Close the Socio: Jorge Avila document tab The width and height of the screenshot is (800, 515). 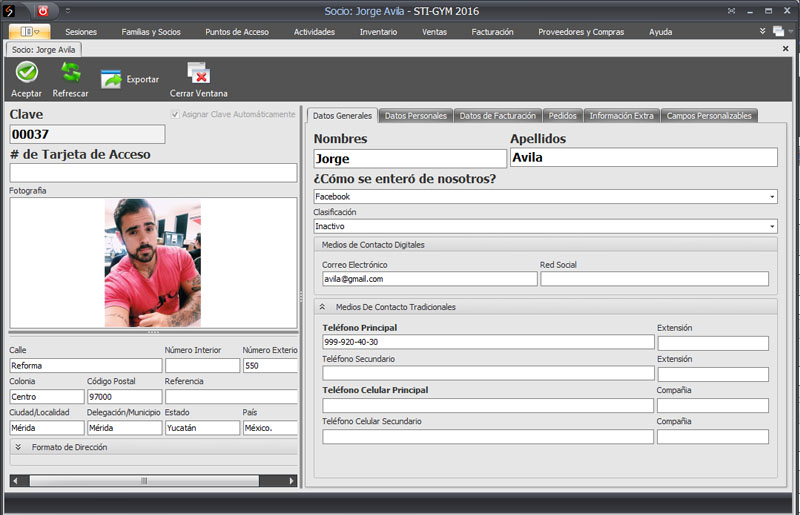pyautogui.click(x=785, y=48)
